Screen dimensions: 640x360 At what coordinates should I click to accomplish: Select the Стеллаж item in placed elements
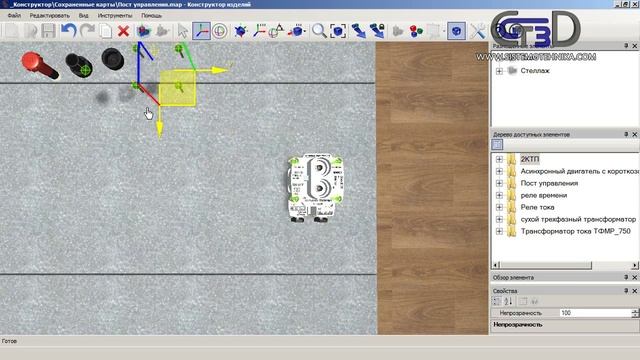click(535, 71)
